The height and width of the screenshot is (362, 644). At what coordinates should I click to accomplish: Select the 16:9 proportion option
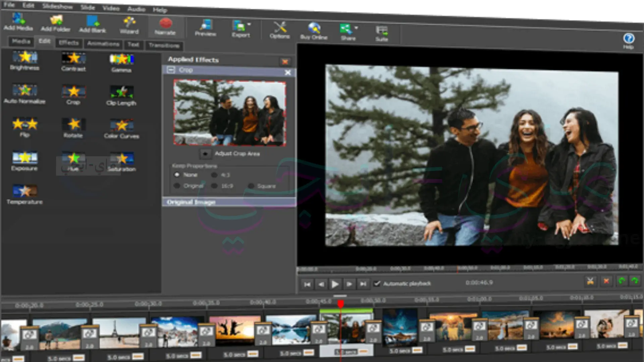pyautogui.click(x=214, y=186)
